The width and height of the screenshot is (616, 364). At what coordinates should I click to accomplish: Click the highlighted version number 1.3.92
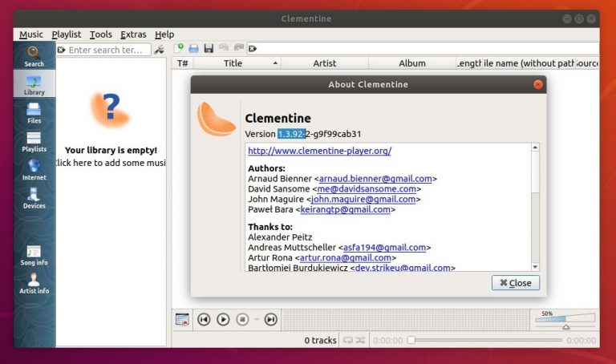coord(291,134)
